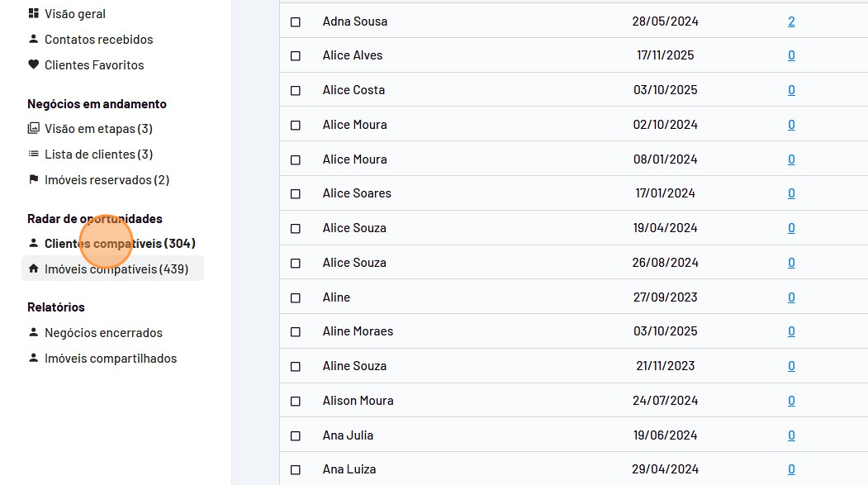
Task: Click the Contatos recebidos person icon
Action: 33,39
